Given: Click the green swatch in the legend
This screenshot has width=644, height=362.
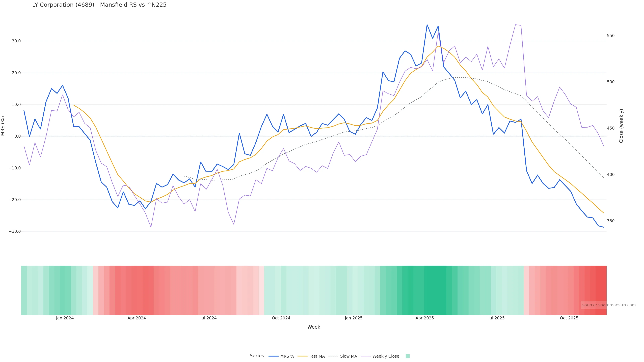Looking at the screenshot, I should 408,356.
